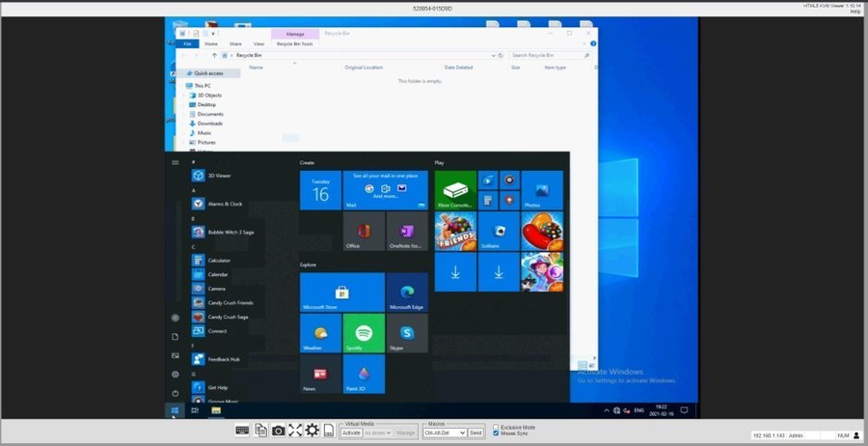Open the Paint 3D tile
868x446 pixels.
coord(364,374)
